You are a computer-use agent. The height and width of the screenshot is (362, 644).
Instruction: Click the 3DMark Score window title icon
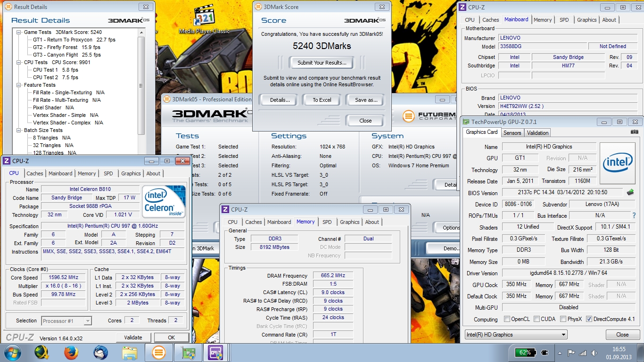click(258, 7)
